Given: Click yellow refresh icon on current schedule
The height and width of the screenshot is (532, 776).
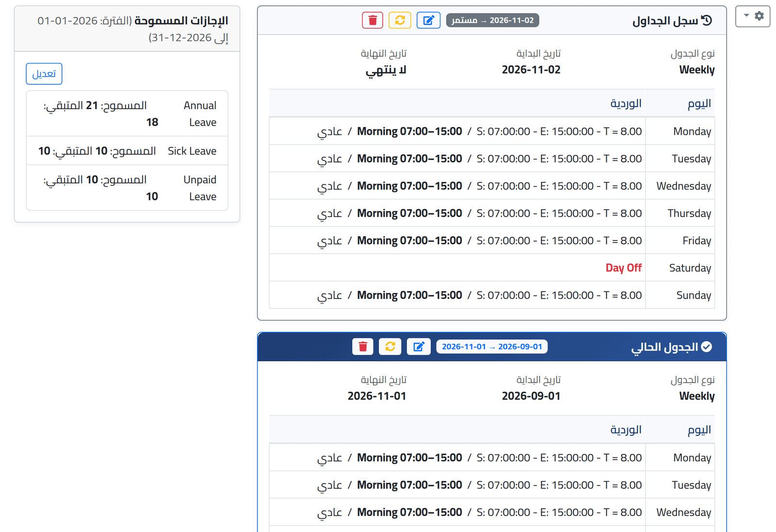Looking at the screenshot, I should (390, 347).
